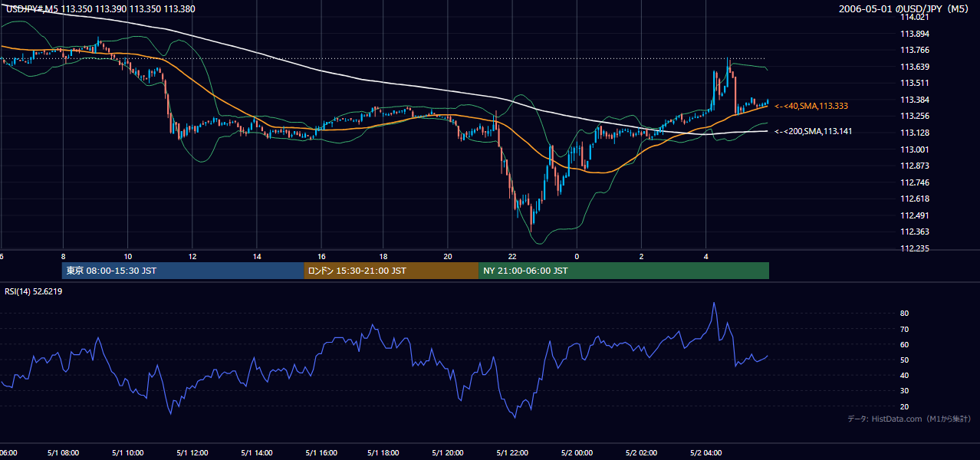Click the 5/2 00:00 time label
Screen dimensions: 980x460
coord(577,453)
